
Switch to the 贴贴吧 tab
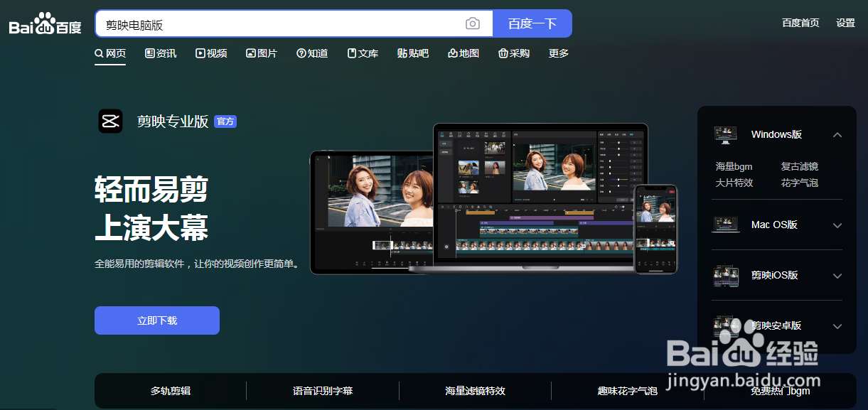(x=413, y=53)
